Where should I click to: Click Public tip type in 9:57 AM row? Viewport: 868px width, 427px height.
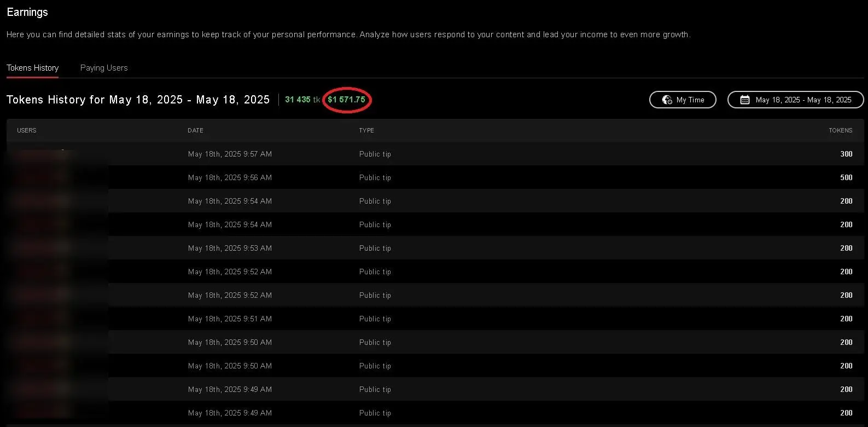pyautogui.click(x=375, y=154)
